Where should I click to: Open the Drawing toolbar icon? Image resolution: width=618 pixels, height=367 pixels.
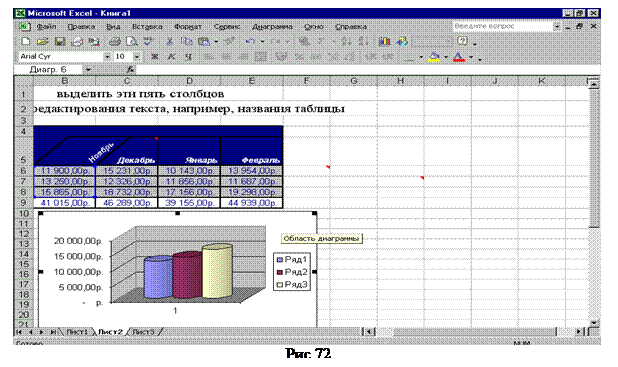[402, 41]
